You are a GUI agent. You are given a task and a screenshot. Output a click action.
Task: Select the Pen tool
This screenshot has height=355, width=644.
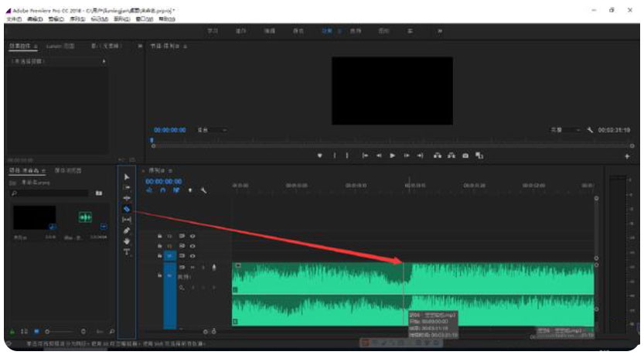pyautogui.click(x=127, y=230)
